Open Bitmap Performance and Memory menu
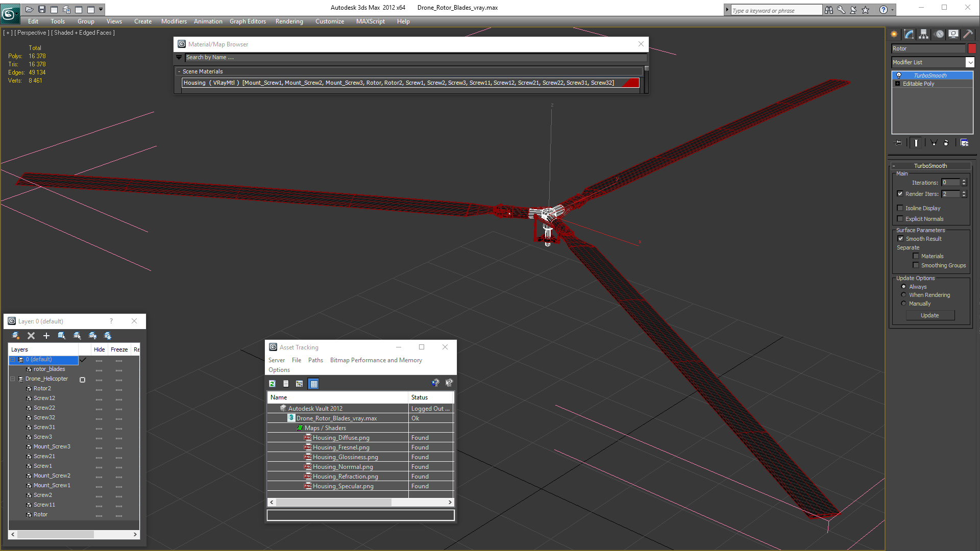Image resolution: width=980 pixels, height=551 pixels. tap(376, 360)
